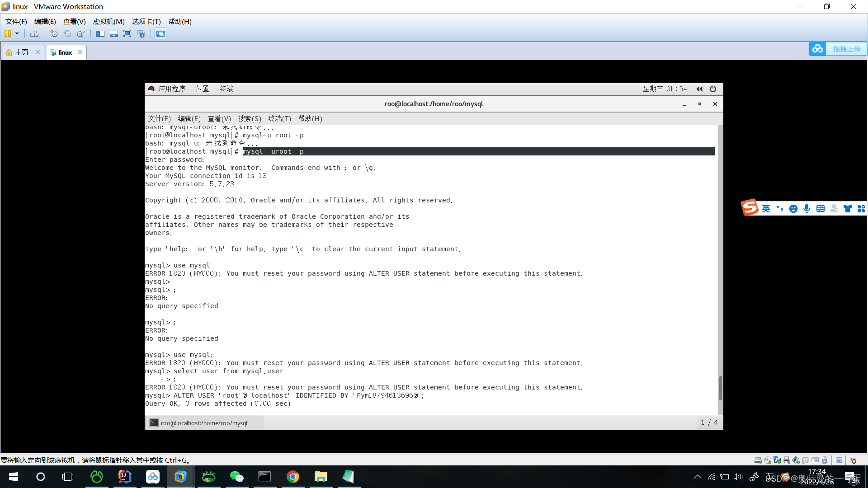Screen dimensions: 868x488
Task: Click the 拖拽上传 cloud upload button
Action: coord(838,49)
